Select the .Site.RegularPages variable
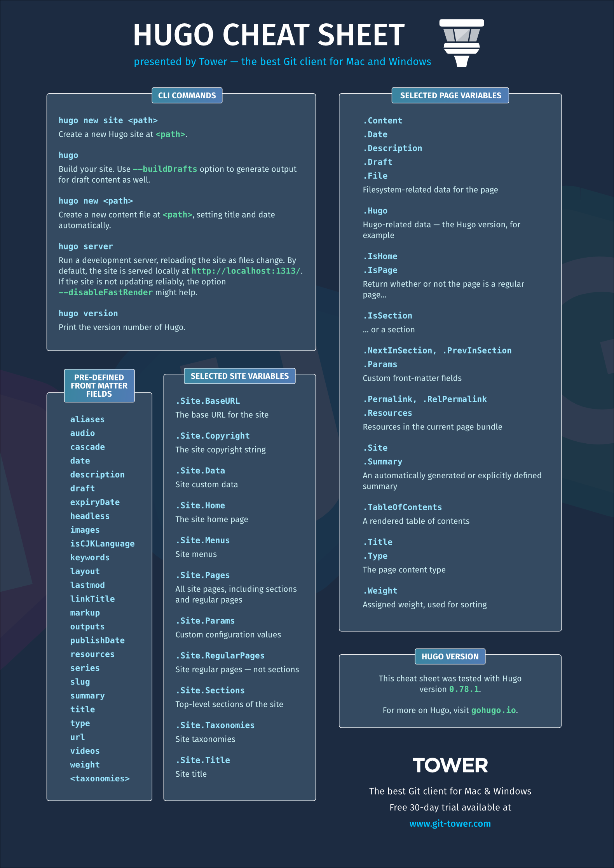Image resolution: width=614 pixels, height=868 pixels. tap(220, 655)
